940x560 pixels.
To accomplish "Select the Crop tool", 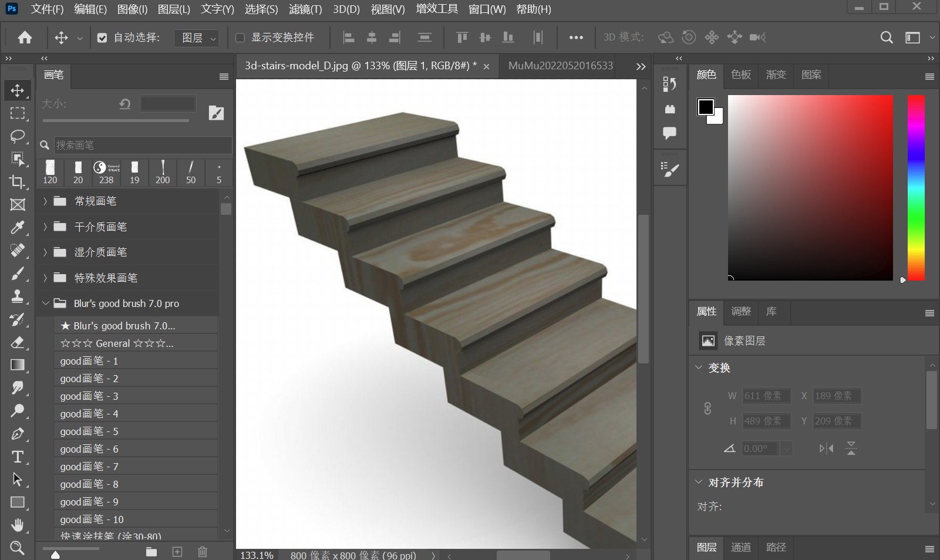I will [18, 182].
